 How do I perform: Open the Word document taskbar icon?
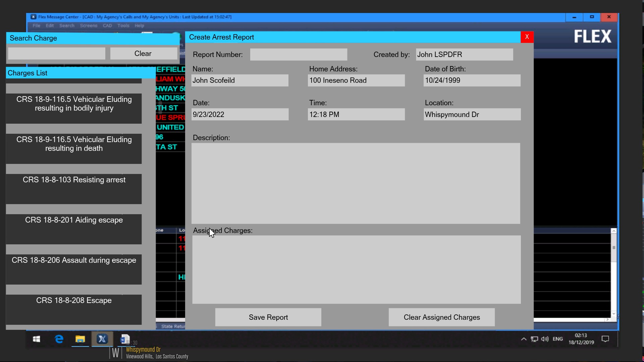[x=125, y=339]
